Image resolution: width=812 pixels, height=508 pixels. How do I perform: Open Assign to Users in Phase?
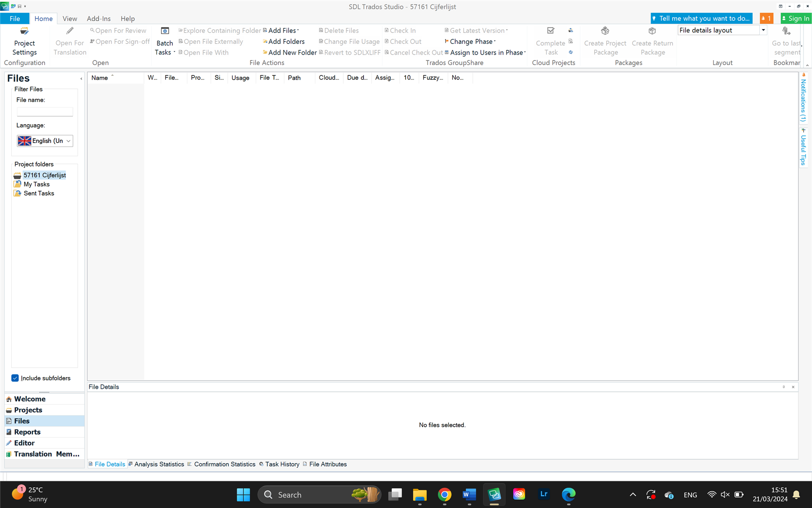485,52
